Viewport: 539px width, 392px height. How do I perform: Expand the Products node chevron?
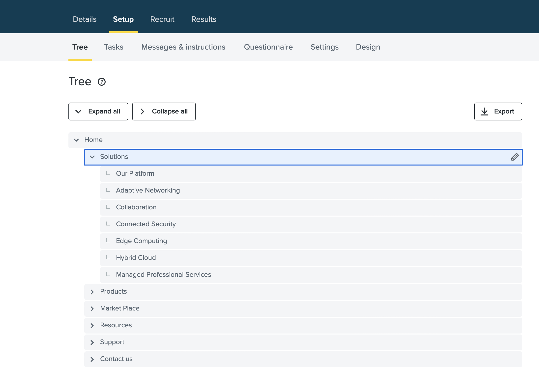[x=92, y=292]
